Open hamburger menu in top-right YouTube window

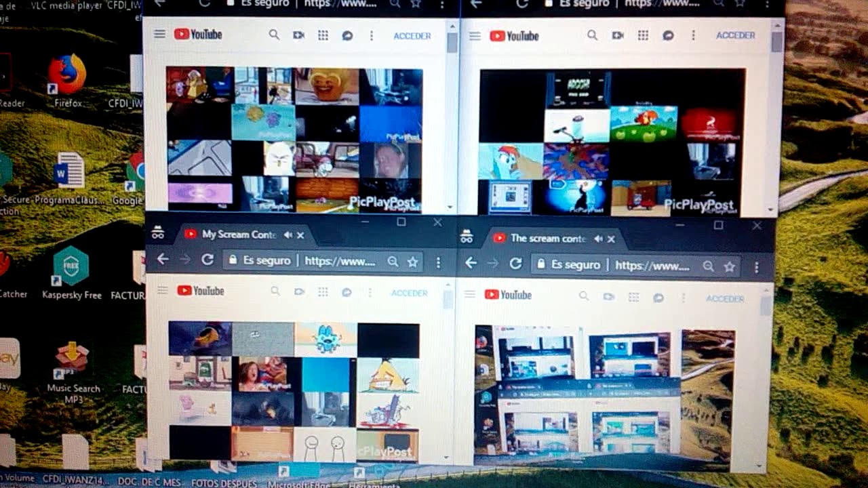tap(475, 36)
